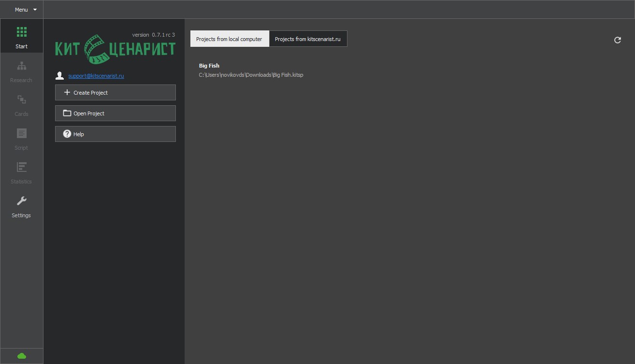Click the version 0.7.1 rc 3 label
This screenshot has height=364, width=635.
(x=153, y=35)
